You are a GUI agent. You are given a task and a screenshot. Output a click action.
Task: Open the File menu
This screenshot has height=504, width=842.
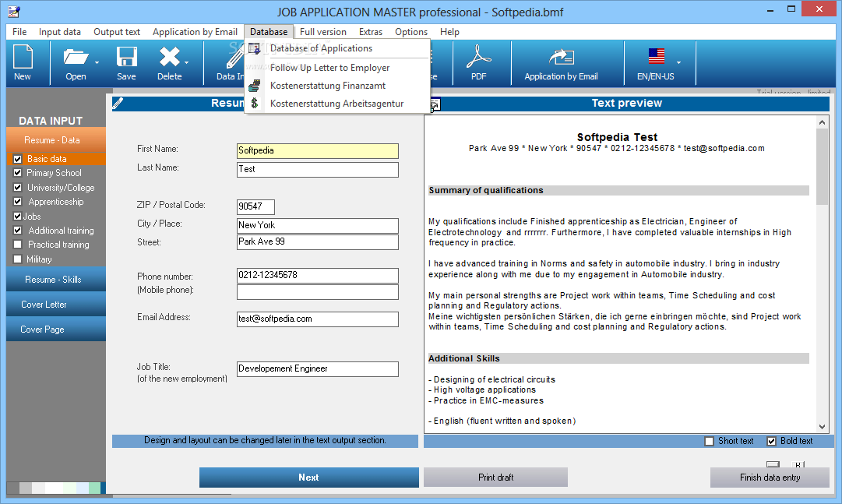(19, 32)
